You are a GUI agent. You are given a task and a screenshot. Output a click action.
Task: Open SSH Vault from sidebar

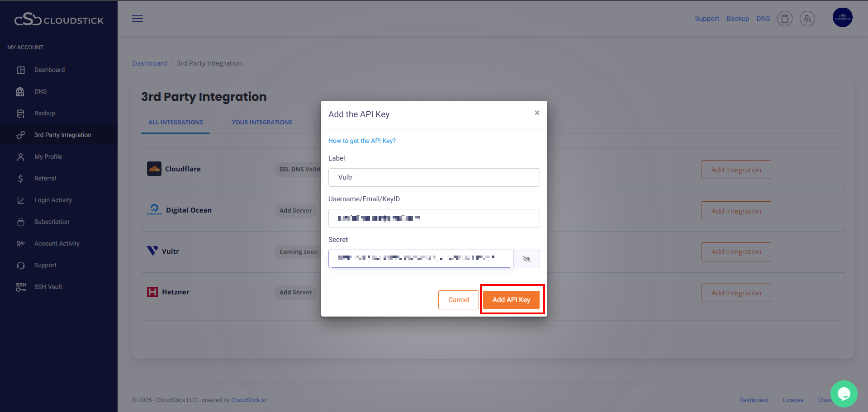(x=48, y=287)
